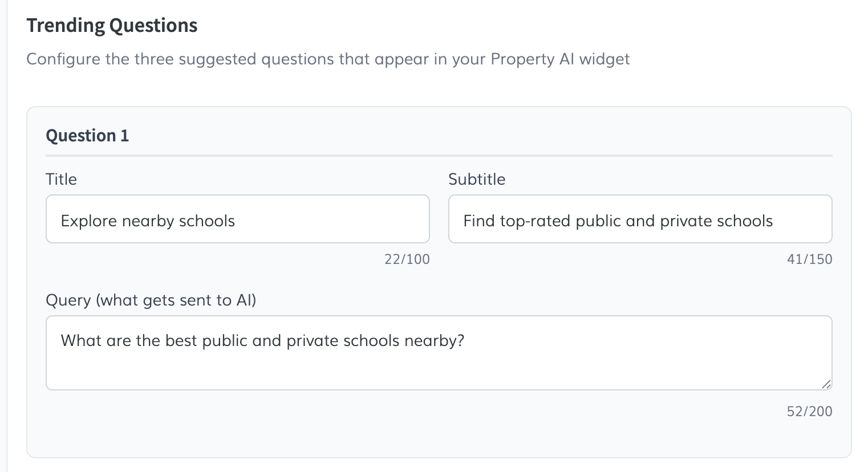Click the Property AI widget description text

(328, 59)
